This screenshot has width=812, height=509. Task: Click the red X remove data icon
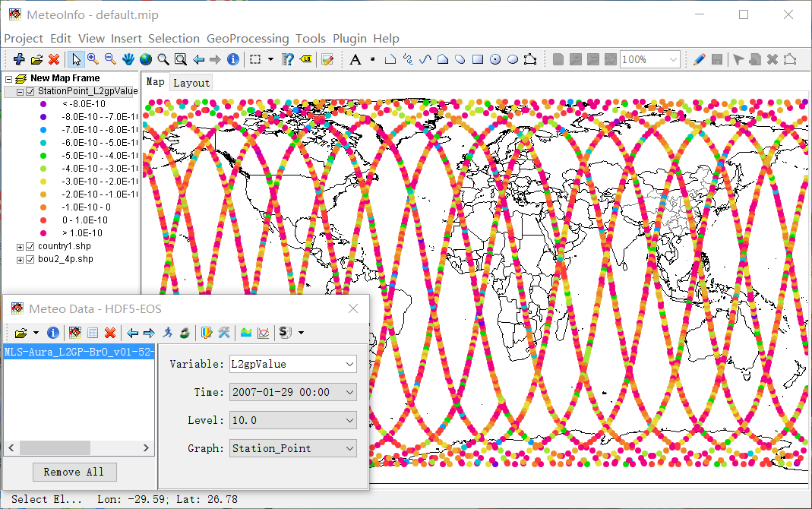pos(110,333)
